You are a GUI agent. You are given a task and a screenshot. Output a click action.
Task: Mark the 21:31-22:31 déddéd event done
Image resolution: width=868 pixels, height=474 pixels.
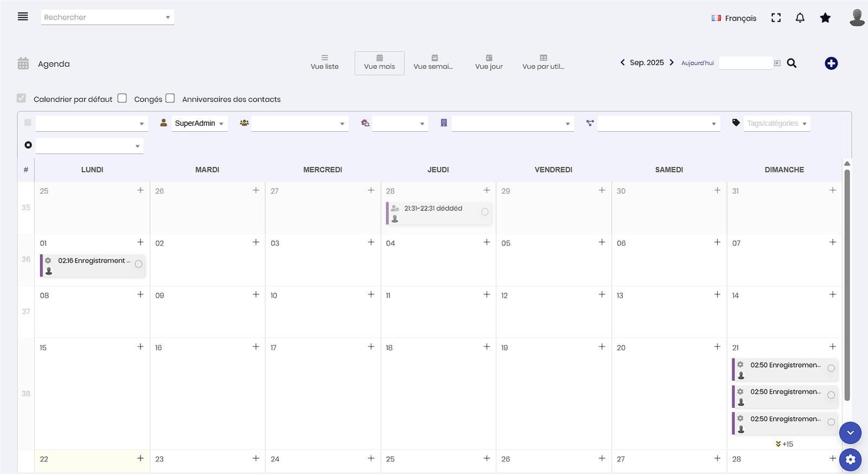[484, 212]
